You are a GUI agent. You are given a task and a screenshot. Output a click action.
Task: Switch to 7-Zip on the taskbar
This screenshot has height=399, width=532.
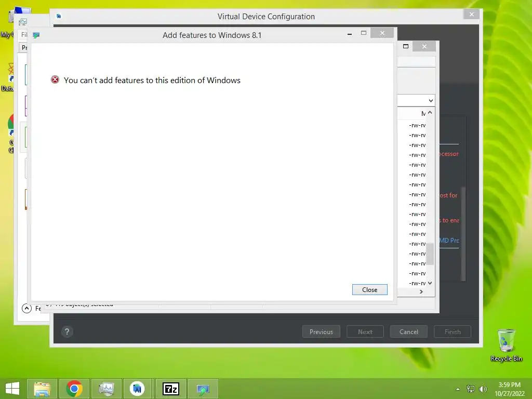(x=170, y=389)
